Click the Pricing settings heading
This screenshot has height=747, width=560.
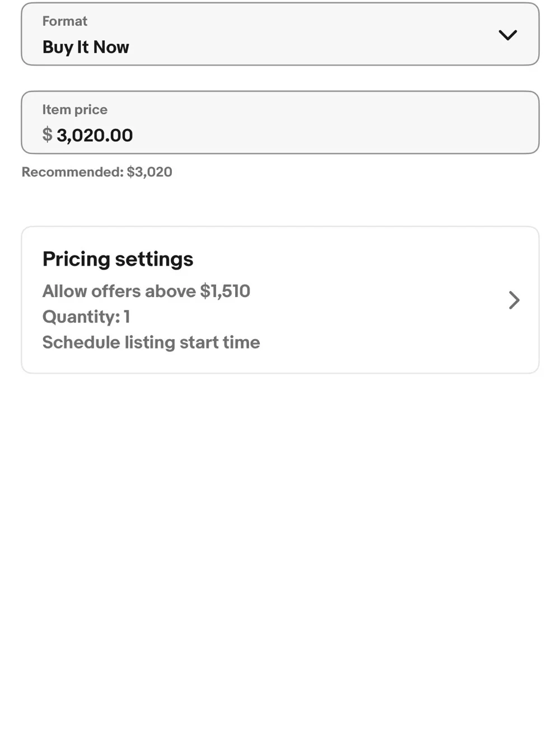click(x=118, y=259)
